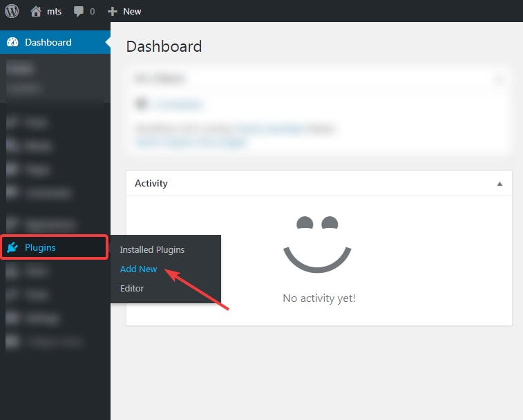This screenshot has height=420, width=523.
Task: Click the Plugins plug icon
Action: [x=12, y=247]
